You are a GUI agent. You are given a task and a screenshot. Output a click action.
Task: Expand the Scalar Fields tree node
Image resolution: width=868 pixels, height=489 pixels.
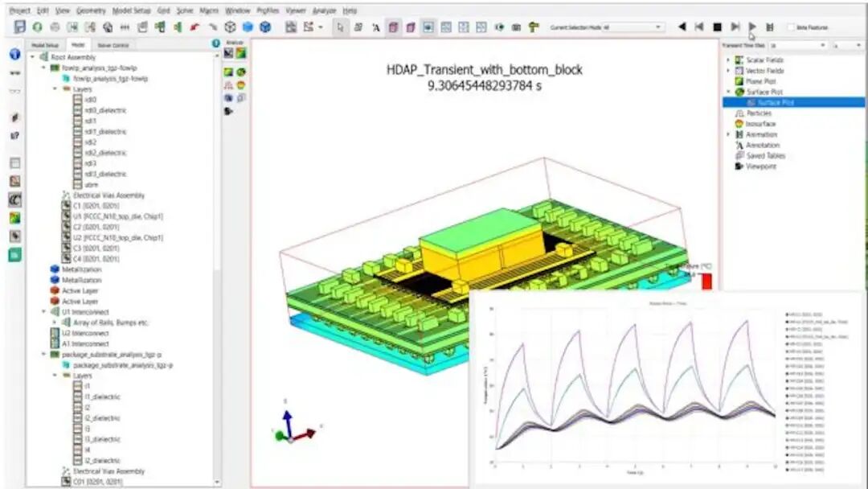(x=728, y=60)
